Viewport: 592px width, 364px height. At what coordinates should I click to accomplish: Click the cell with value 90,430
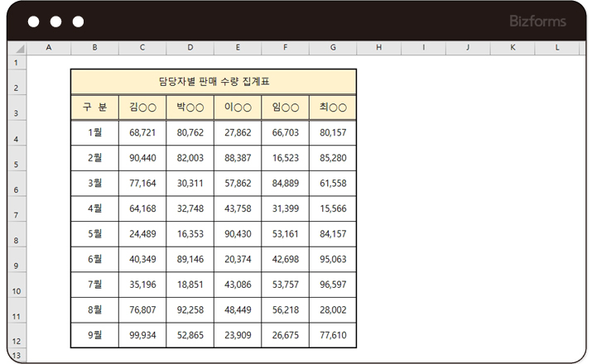point(238,234)
